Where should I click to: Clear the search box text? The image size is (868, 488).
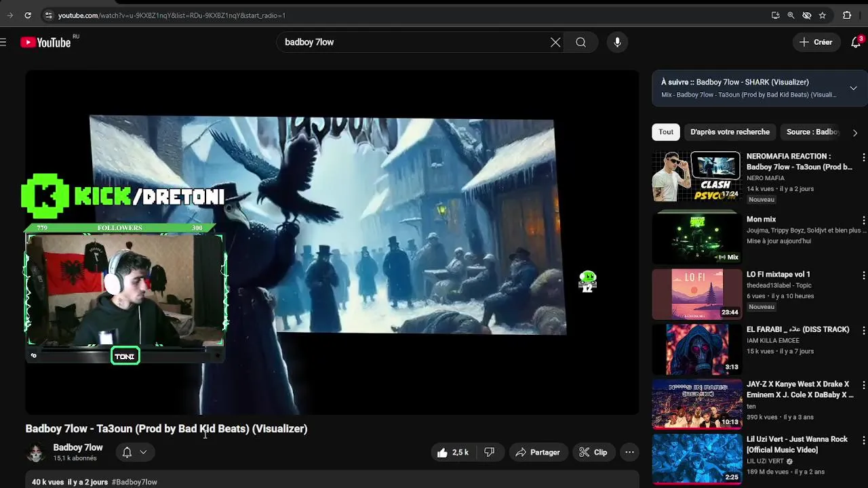[x=555, y=42]
